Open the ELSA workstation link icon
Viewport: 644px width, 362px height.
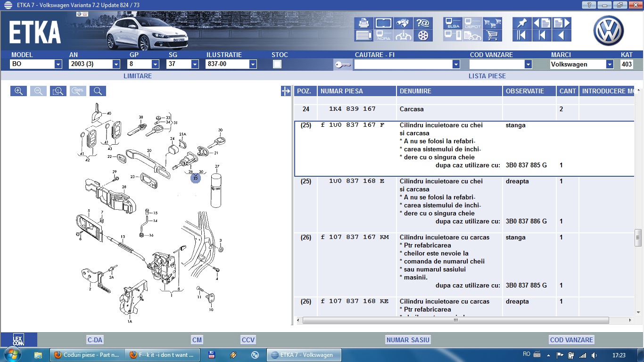(453, 24)
